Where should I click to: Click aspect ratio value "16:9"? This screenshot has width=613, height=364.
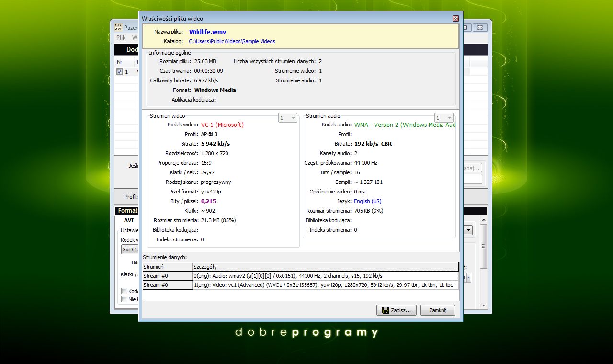pos(206,163)
